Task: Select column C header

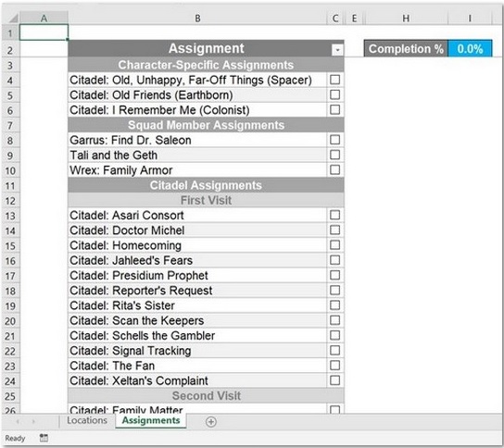Action: coord(335,19)
